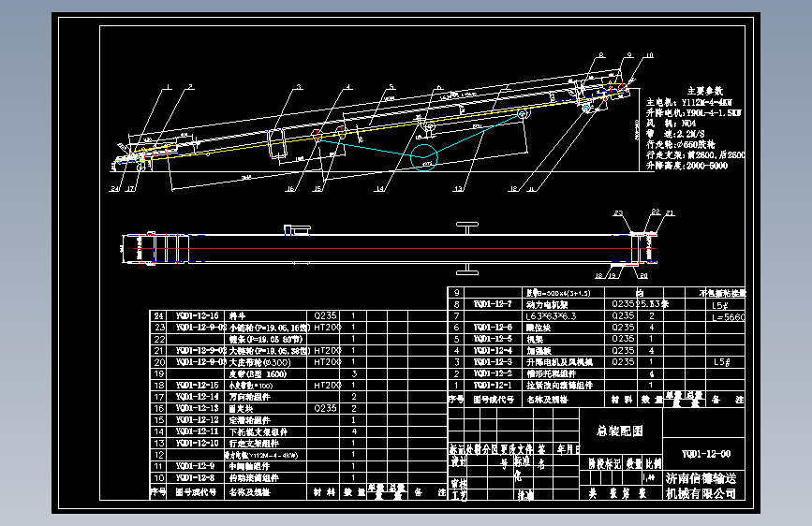Click 'HT200' material cell in row 18

(327, 386)
